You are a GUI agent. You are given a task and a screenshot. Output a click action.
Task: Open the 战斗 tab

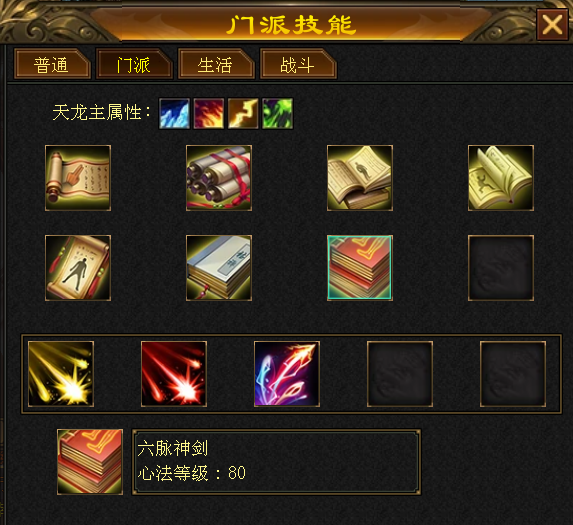pos(298,64)
